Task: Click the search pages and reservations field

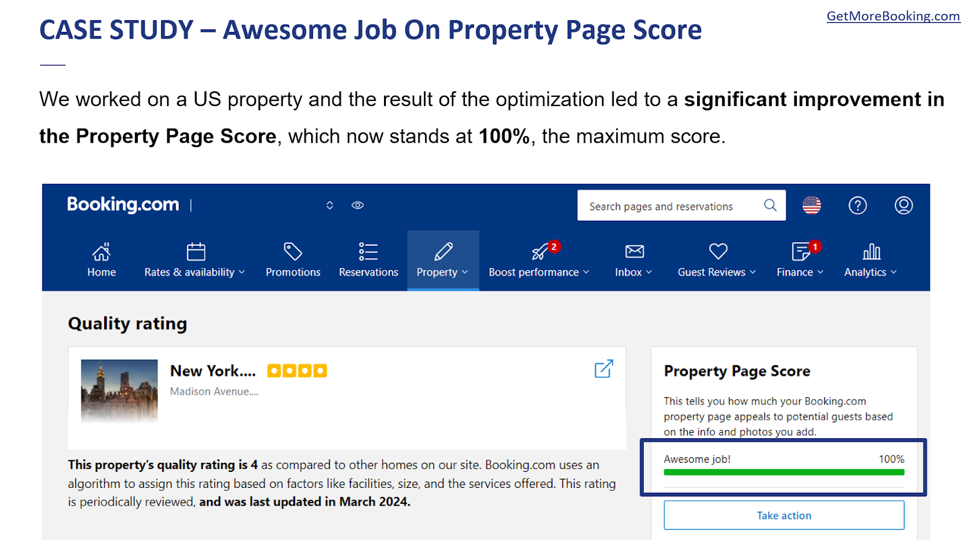Action: [x=681, y=205]
